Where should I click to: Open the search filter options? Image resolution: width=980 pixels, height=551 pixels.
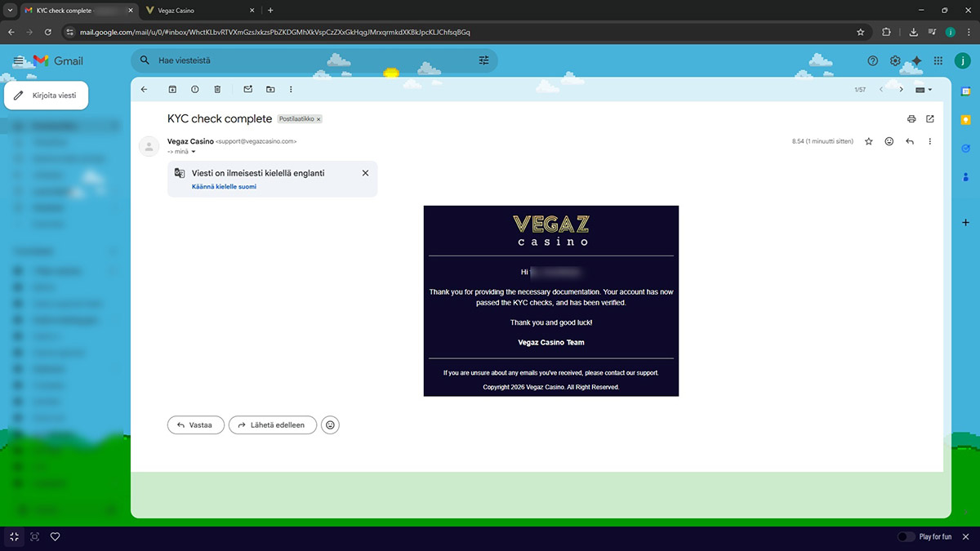(x=483, y=60)
